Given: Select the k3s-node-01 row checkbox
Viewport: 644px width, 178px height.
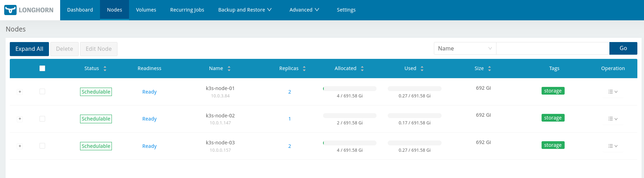Looking at the screenshot, I should coord(42,91).
